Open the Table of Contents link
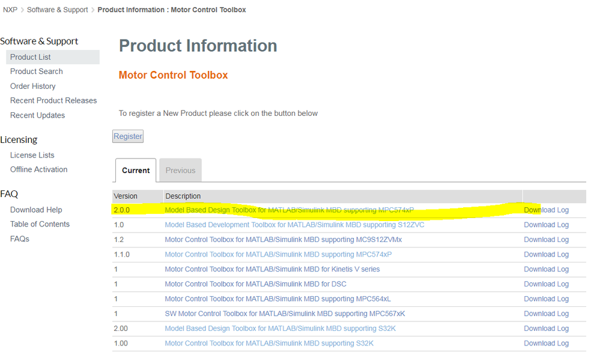The image size is (600, 364). click(40, 224)
